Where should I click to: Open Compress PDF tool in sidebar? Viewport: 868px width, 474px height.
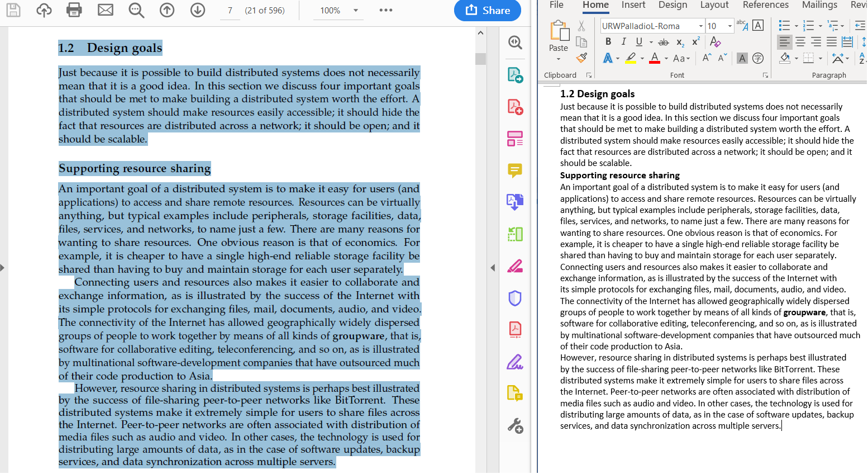click(x=515, y=330)
